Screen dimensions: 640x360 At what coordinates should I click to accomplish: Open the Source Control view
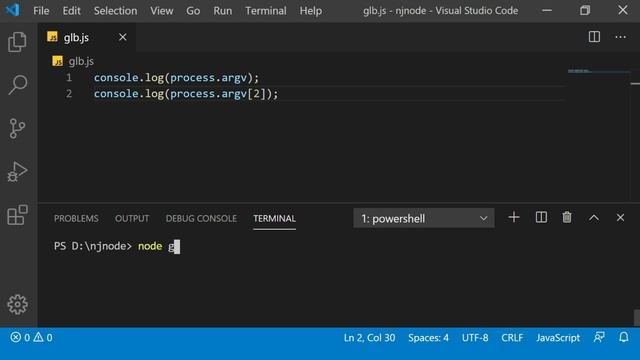coord(17,128)
